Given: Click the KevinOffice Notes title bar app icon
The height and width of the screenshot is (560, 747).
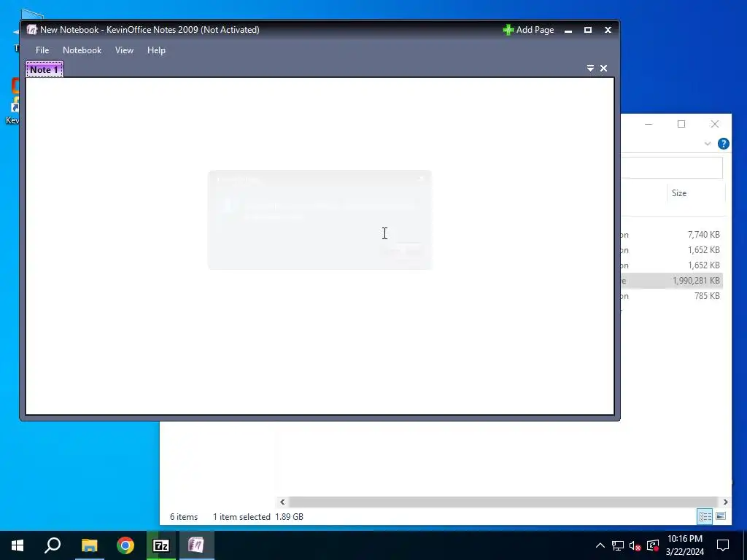Looking at the screenshot, I should point(32,29).
